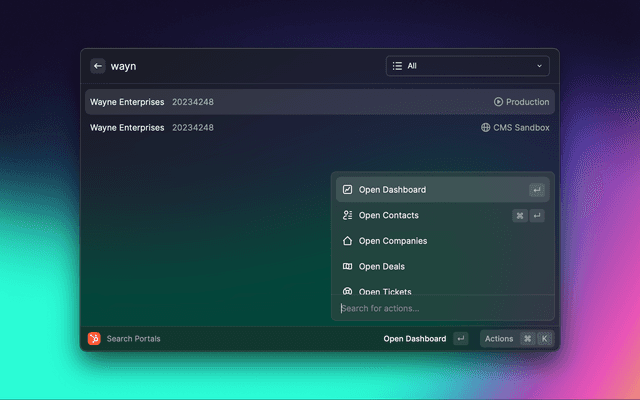The image size is (640, 400).
Task: Click the list icon in All dropdown
Action: tap(397, 66)
